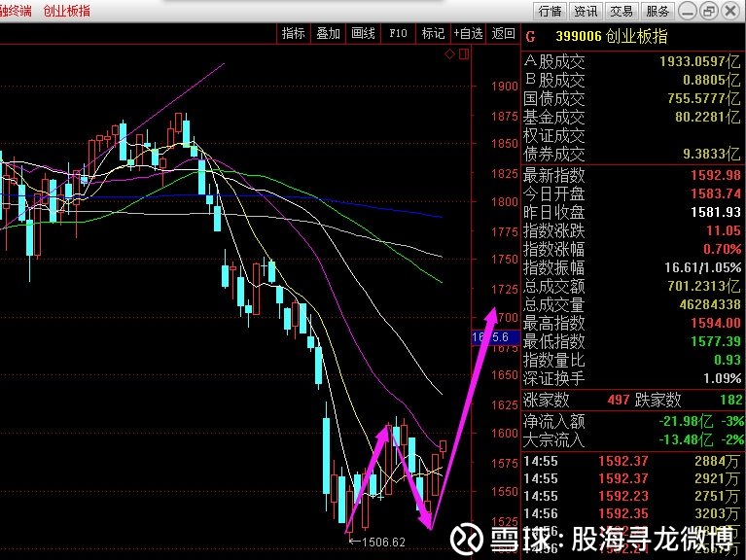Open the 行情 menu
746x560 pixels.
coord(550,11)
